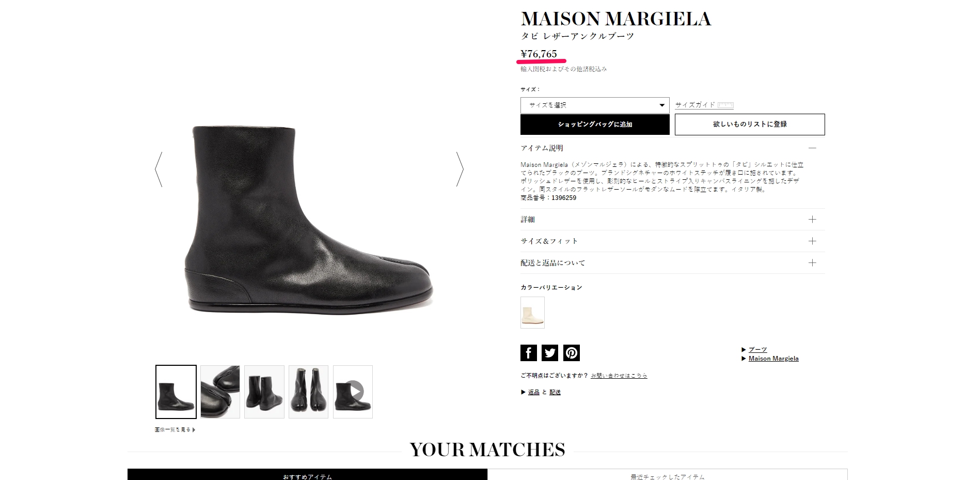The width and height of the screenshot is (980, 480).
Task: Expand the 詳細 section
Action: (x=673, y=220)
